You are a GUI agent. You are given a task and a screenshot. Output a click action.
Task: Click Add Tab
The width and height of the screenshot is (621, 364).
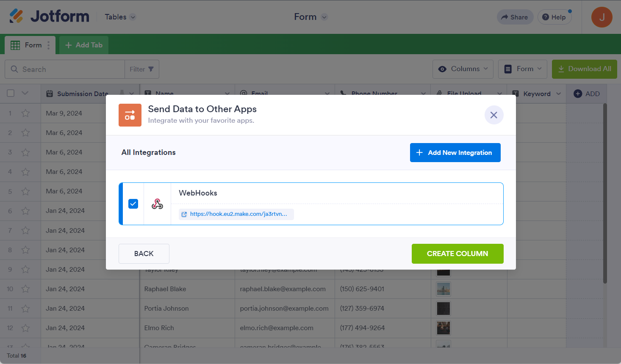coord(84,45)
